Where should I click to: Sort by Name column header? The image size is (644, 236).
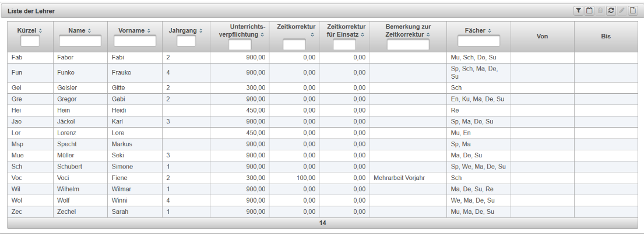80,30
